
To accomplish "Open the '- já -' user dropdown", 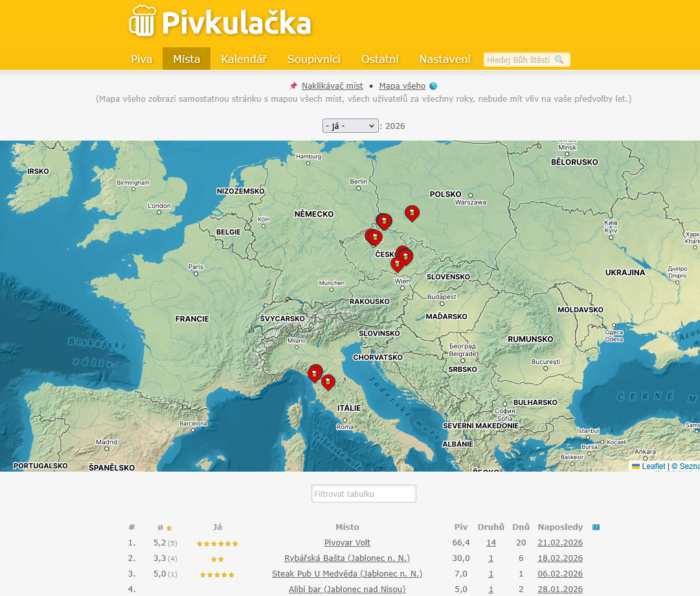I will 350,125.
